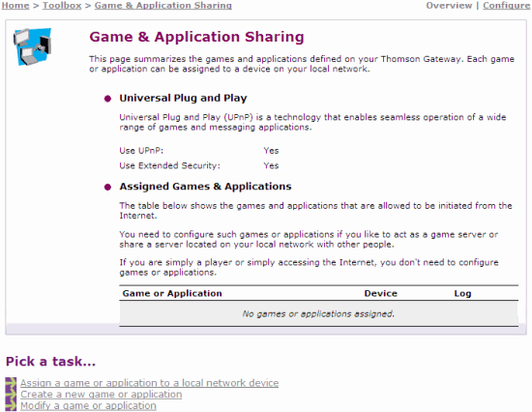Click the Universal Plug and Play heading
532x412 pixels.
[183, 98]
